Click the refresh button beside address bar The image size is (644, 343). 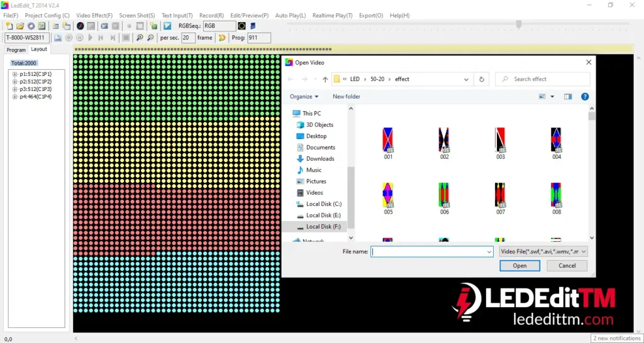[482, 79]
